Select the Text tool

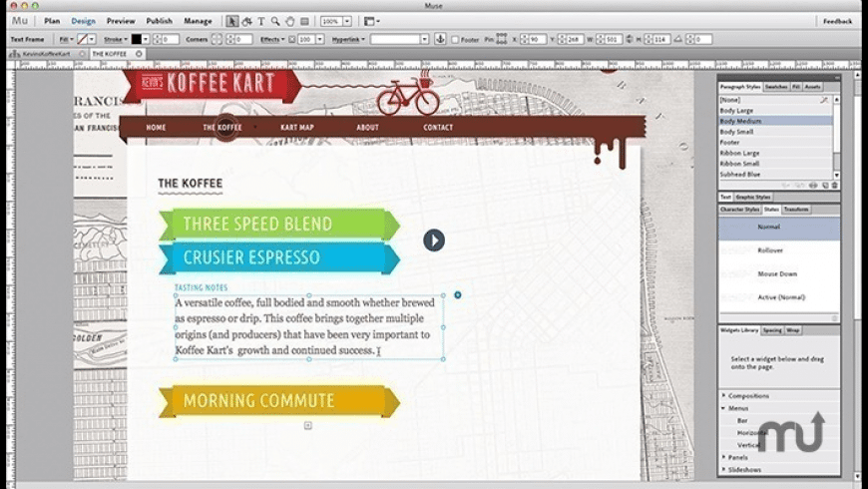click(261, 21)
